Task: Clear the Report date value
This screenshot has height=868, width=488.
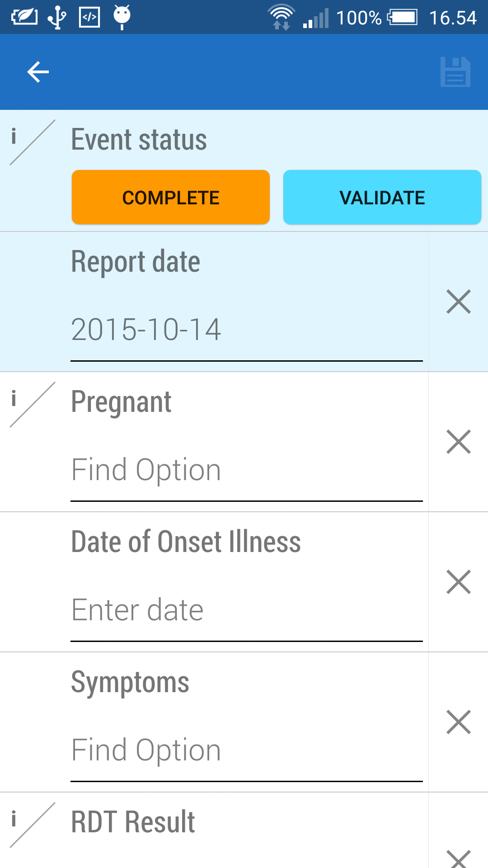Action: 458,302
